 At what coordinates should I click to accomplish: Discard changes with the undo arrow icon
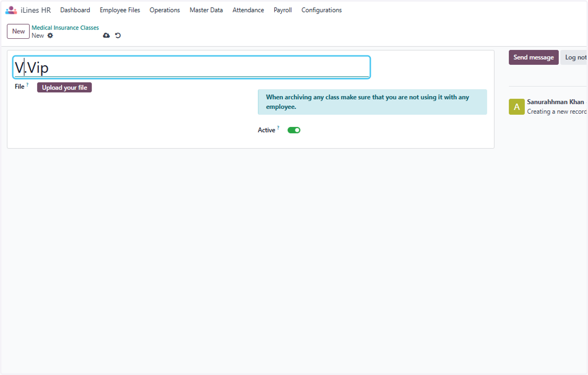tap(118, 36)
